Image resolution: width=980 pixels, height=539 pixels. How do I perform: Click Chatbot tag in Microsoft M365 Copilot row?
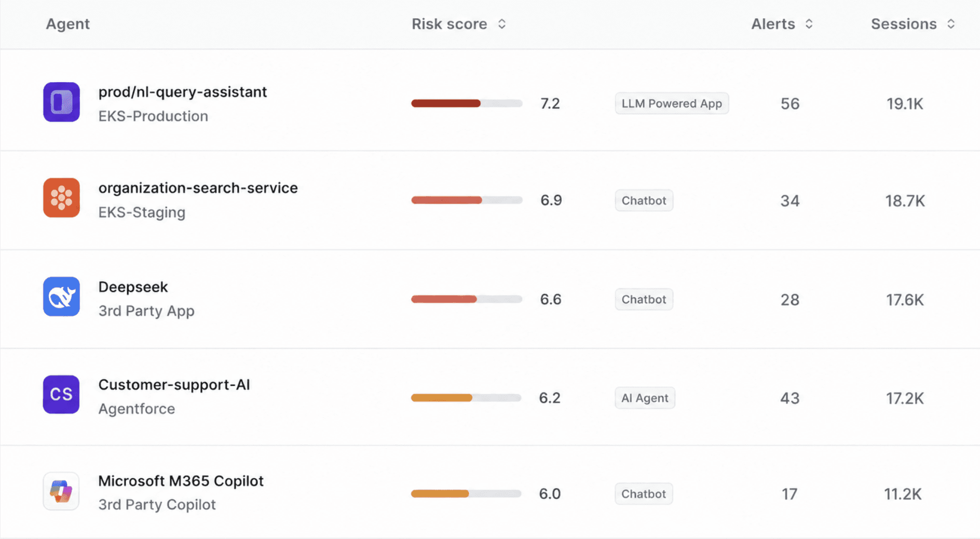(x=644, y=494)
